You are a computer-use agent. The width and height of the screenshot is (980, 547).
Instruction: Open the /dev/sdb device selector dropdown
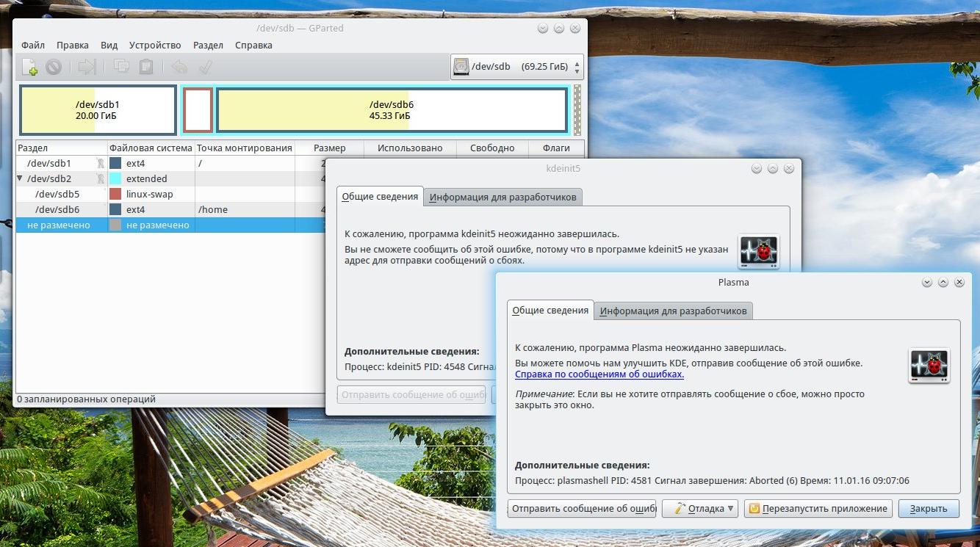click(517, 67)
